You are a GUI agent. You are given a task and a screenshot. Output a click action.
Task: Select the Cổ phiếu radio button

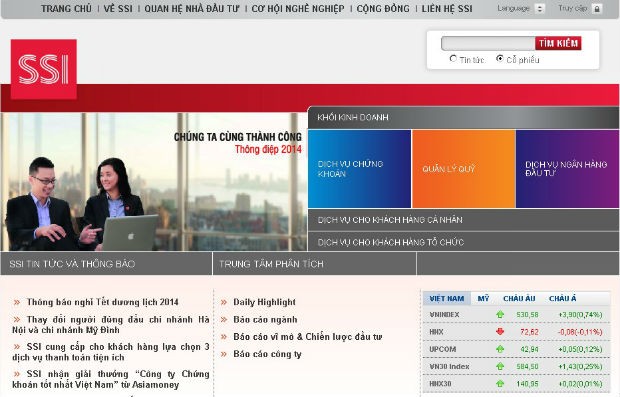click(500, 59)
